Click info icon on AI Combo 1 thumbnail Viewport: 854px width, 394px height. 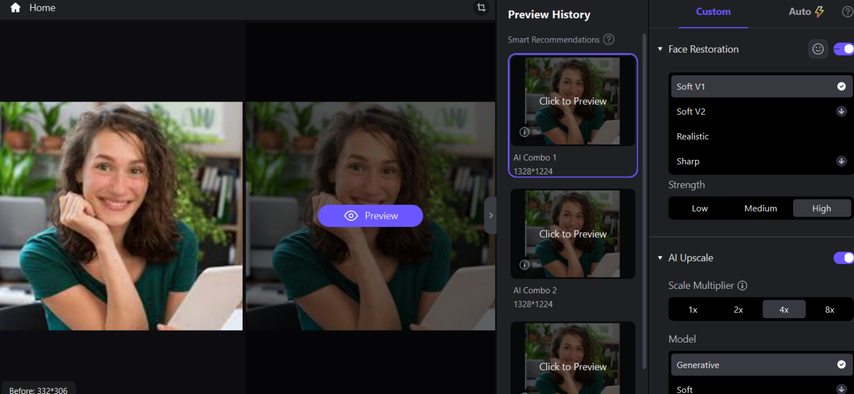click(524, 132)
